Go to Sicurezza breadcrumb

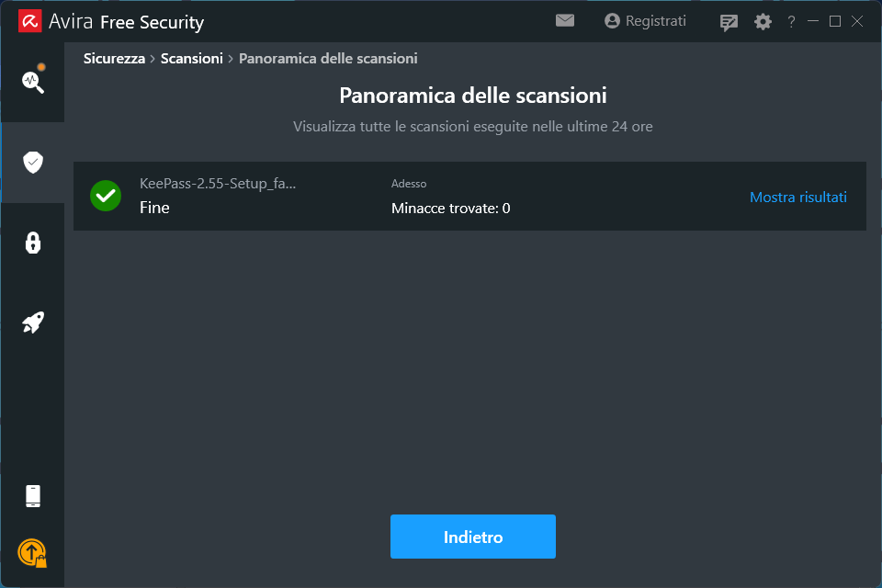tap(114, 59)
